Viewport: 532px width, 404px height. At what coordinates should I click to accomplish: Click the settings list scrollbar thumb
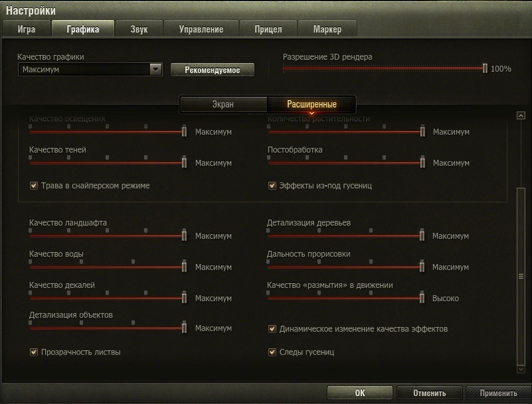pos(521,276)
